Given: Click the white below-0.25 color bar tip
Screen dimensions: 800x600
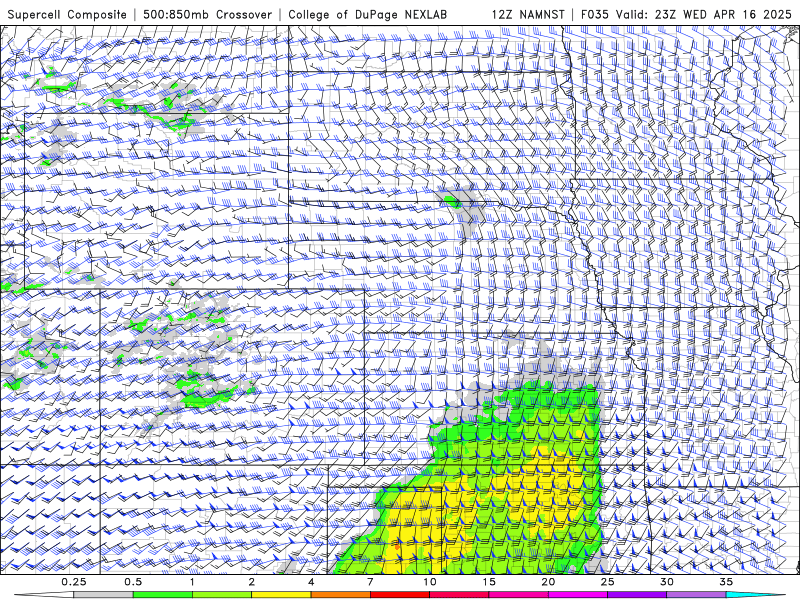Looking at the screenshot, I should click(x=45, y=595).
